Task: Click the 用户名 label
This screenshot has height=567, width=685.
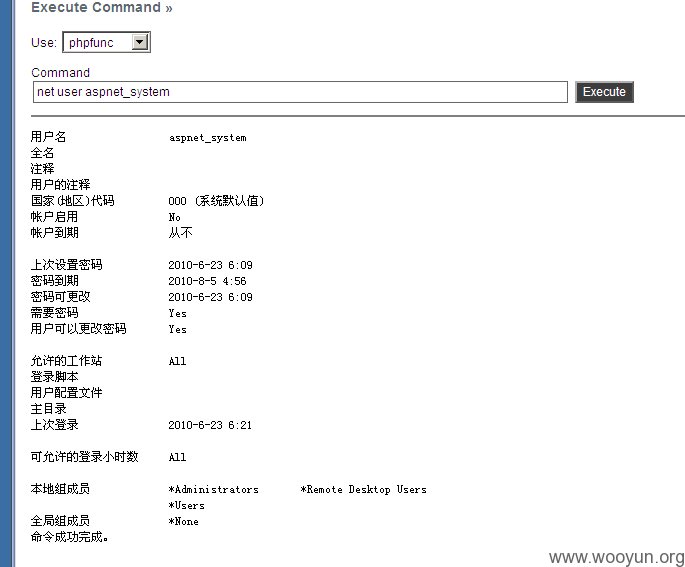Action: coord(48,137)
